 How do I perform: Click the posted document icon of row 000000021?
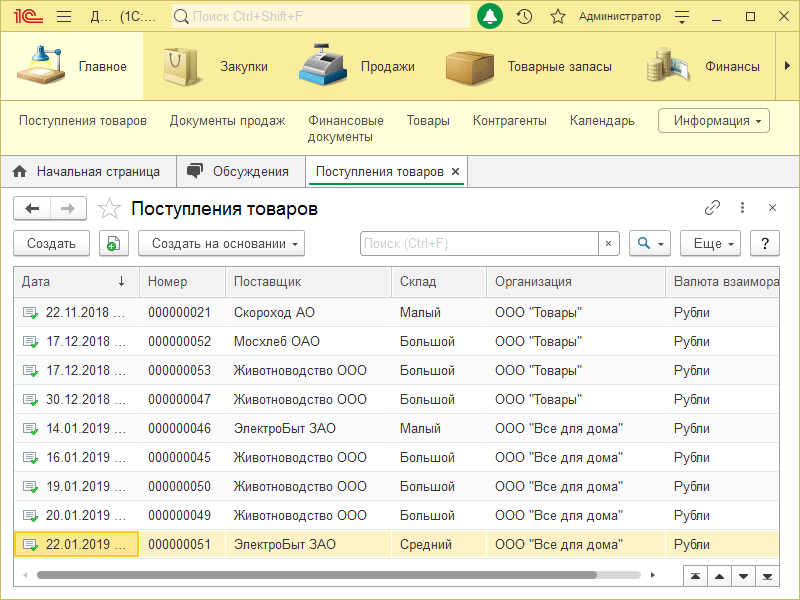tap(31, 312)
